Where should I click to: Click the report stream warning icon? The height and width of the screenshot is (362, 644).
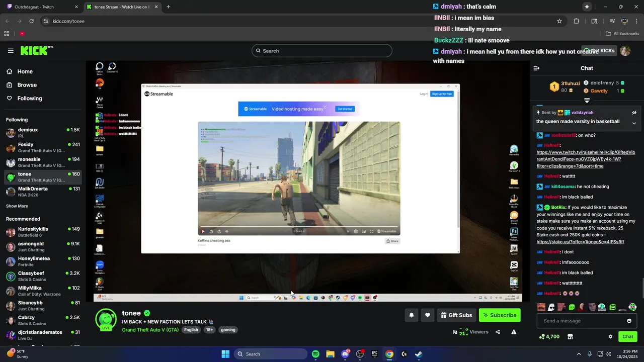pyautogui.click(x=514, y=332)
